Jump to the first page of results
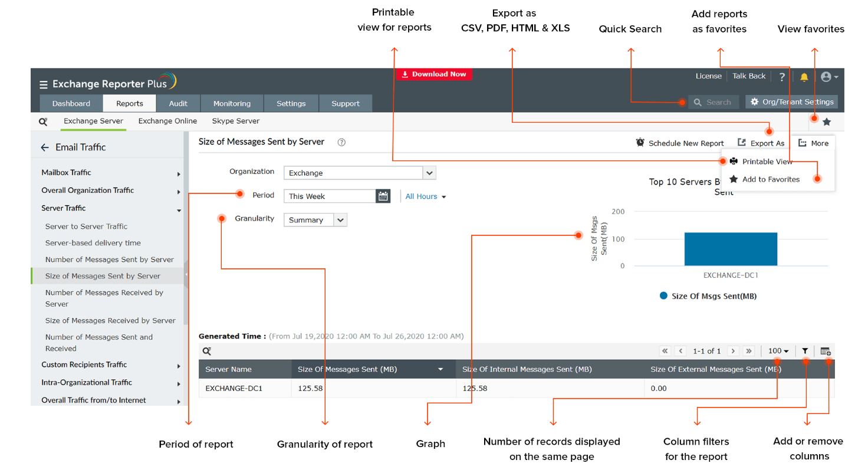This screenshot has width=868, height=473. point(665,351)
